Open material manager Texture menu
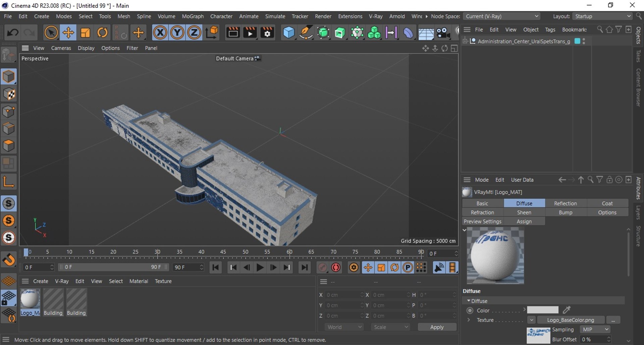This screenshot has height=345, width=644. [163, 281]
